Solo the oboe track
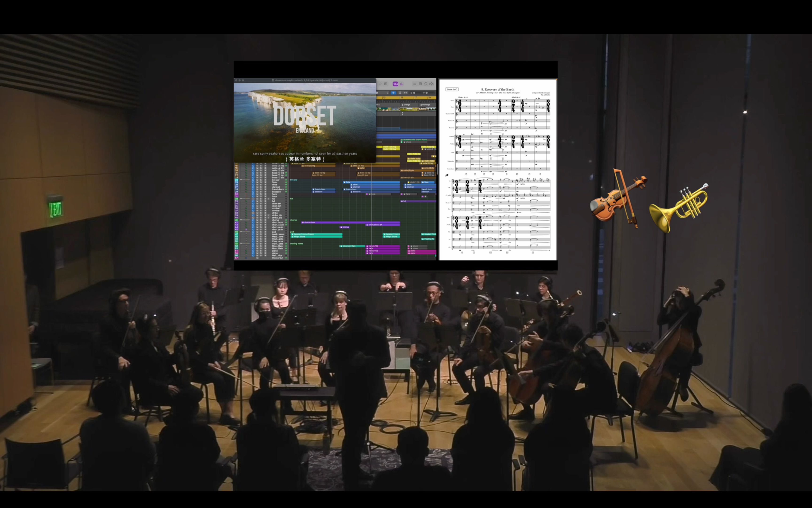 [261, 185]
